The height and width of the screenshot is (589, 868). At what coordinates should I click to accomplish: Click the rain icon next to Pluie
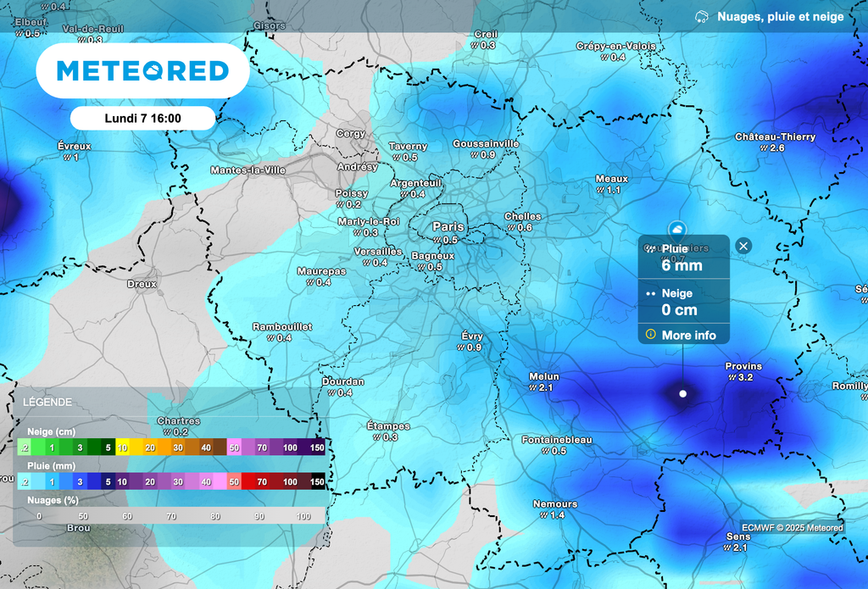(651, 248)
